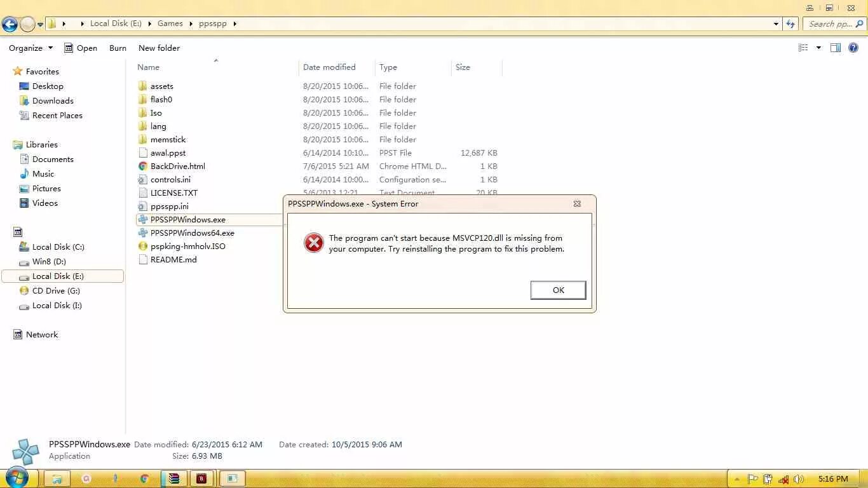Open recent pages dropdown next to Forward
The height and width of the screenshot is (488, 868).
(x=40, y=24)
